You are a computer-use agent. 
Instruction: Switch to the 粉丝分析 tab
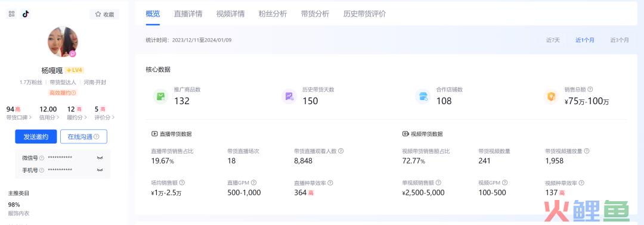(273, 14)
